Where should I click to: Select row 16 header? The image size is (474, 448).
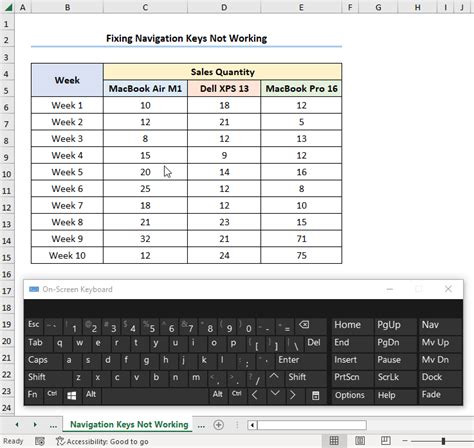click(7, 274)
